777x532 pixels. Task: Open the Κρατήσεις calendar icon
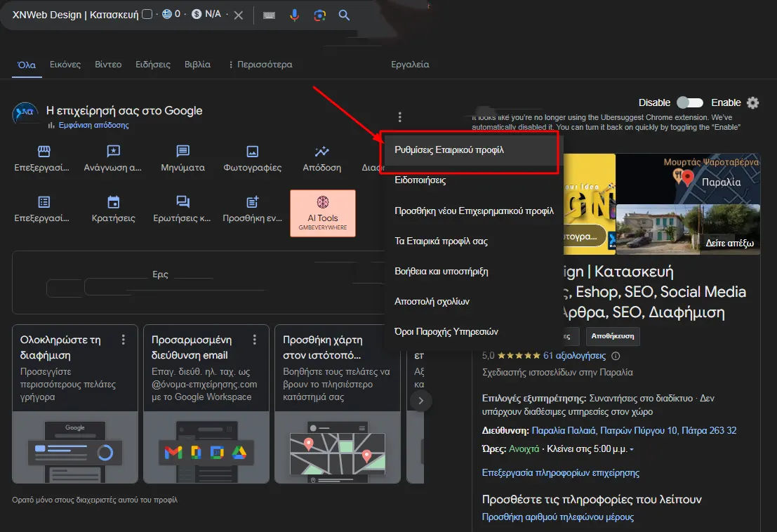point(114,201)
